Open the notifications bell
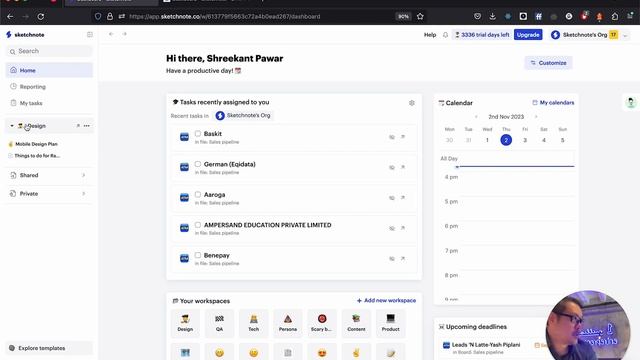The height and width of the screenshot is (360, 640). coord(445,35)
